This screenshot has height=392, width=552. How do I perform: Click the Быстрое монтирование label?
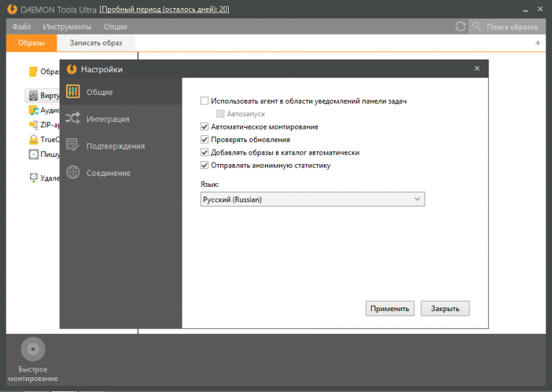(x=33, y=374)
